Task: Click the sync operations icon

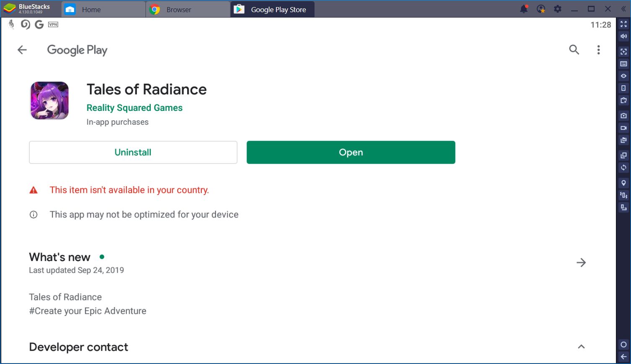Action: pos(623,168)
